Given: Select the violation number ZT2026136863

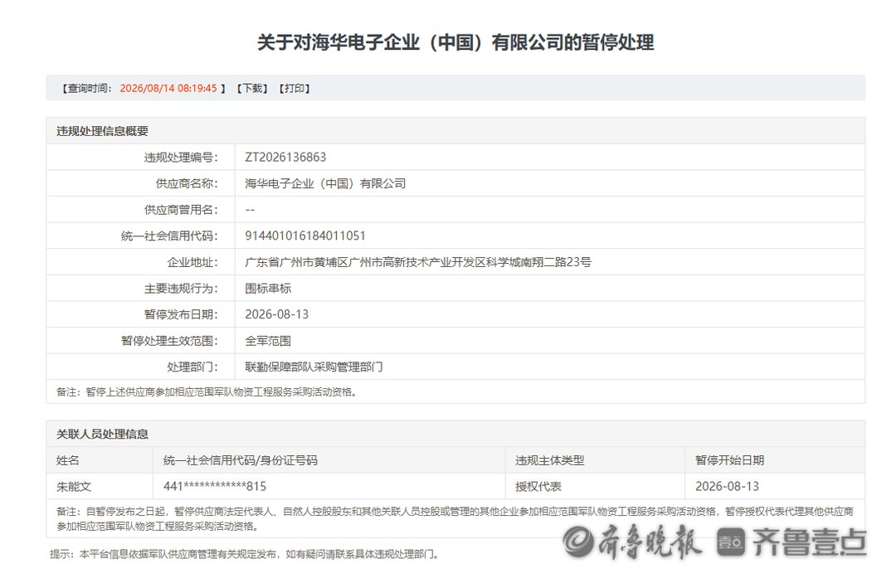Looking at the screenshot, I should click(x=285, y=157).
